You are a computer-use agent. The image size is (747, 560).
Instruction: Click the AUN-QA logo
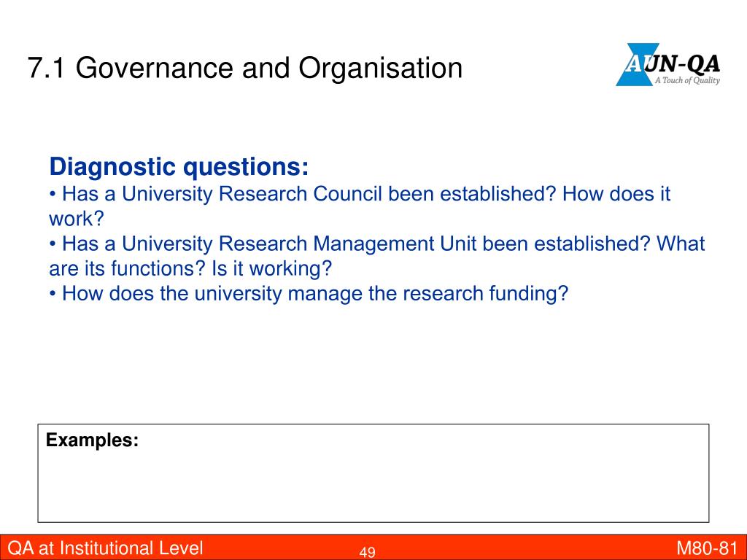[668, 65]
